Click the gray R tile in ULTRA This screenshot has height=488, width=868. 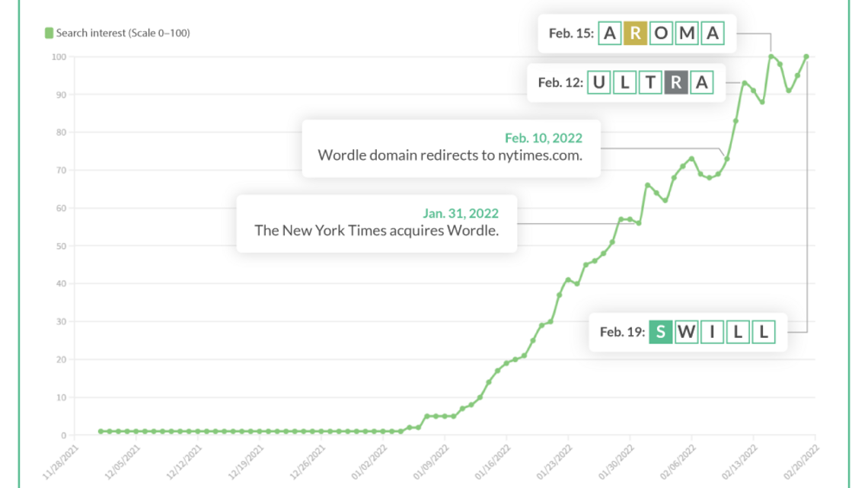(x=676, y=82)
